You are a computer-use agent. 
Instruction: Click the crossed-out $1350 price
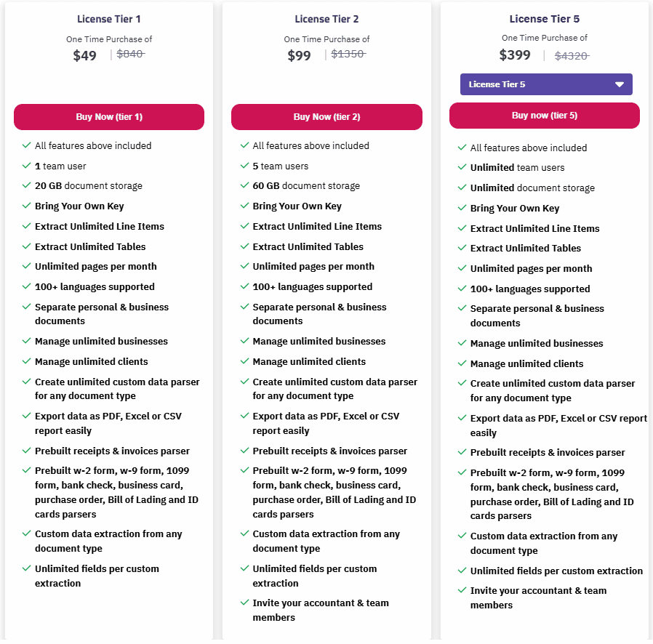tap(348, 54)
